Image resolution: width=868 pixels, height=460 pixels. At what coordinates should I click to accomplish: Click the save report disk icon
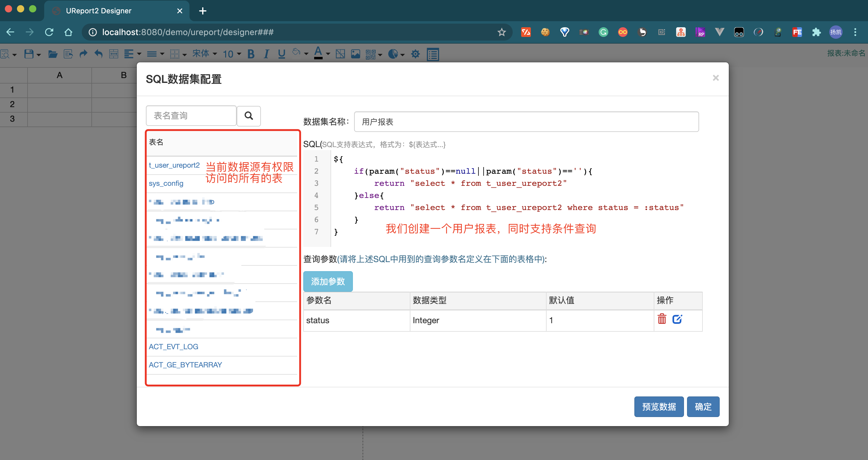(x=29, y=54)
